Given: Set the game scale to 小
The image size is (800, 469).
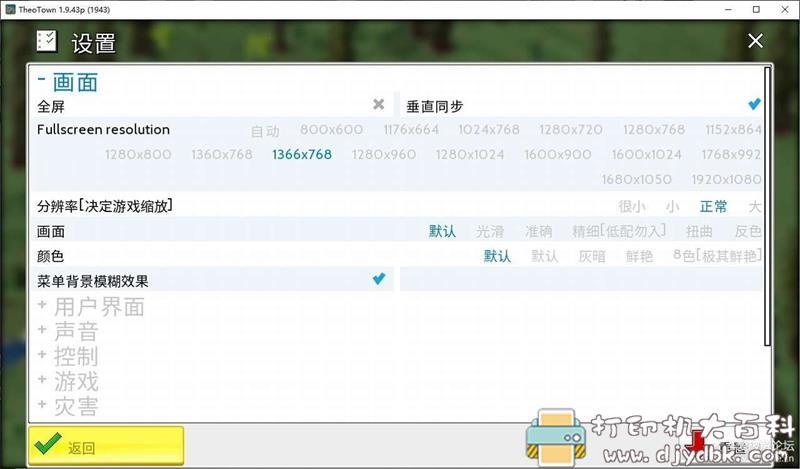Looking at the screenshot, I should click(672, 206).
